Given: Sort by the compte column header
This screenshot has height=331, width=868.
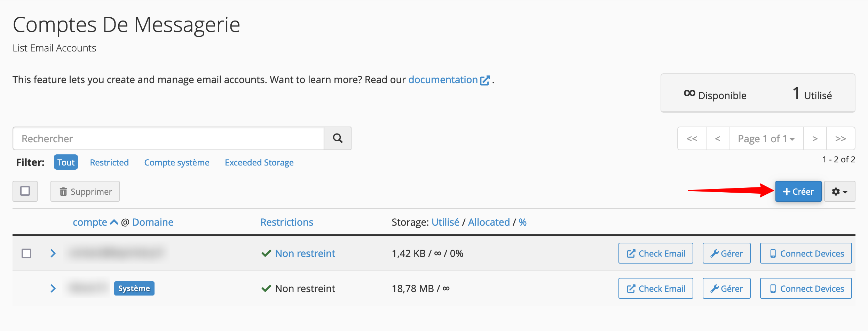Looking at the screenshot, I should click(x=90, y=222).
